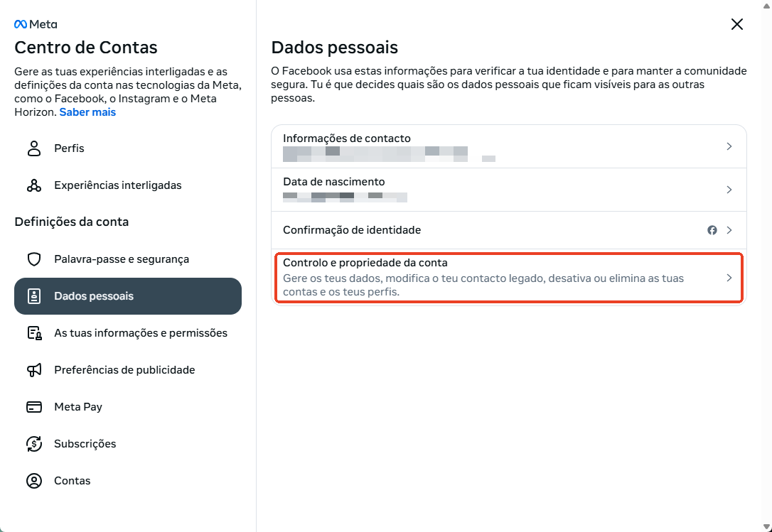The height and width of the screenshot is (532, 772).
Task: Open the Contas section in the sidebar
Action: click(73, 481)
